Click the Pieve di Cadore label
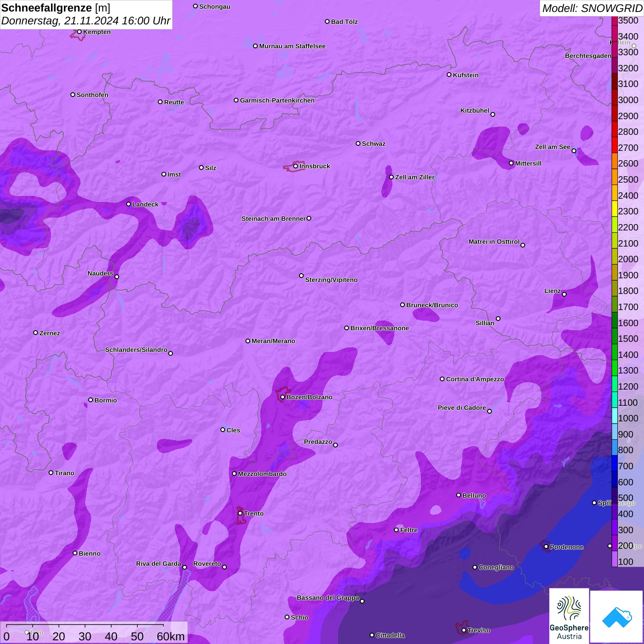 [462, 408]
